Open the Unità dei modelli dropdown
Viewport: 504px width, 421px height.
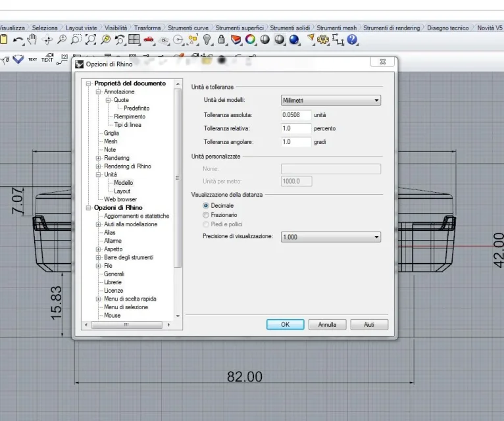point(330,101)
